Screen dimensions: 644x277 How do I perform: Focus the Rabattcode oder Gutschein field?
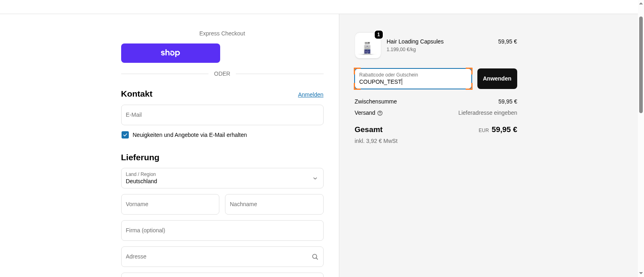413,79
